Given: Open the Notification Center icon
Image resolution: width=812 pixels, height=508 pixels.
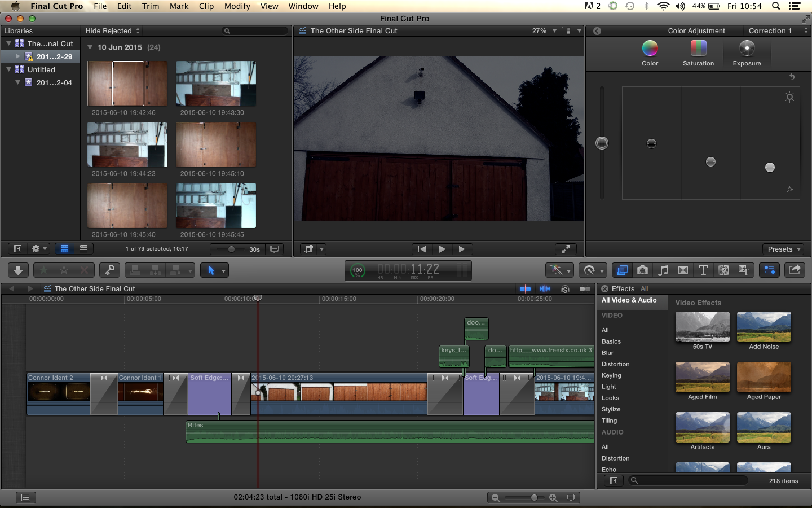Looking at the screenshot, I should (795, 6).
